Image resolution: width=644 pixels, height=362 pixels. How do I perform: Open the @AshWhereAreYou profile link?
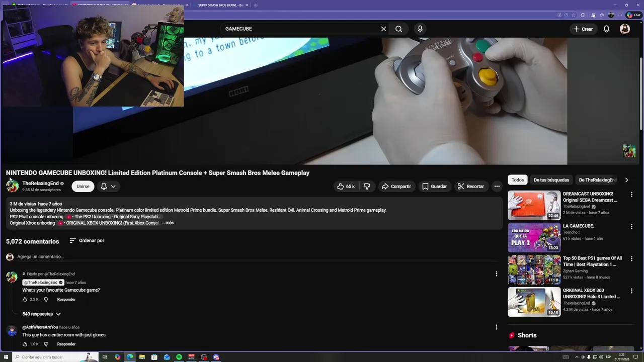[x=40, y=327]
